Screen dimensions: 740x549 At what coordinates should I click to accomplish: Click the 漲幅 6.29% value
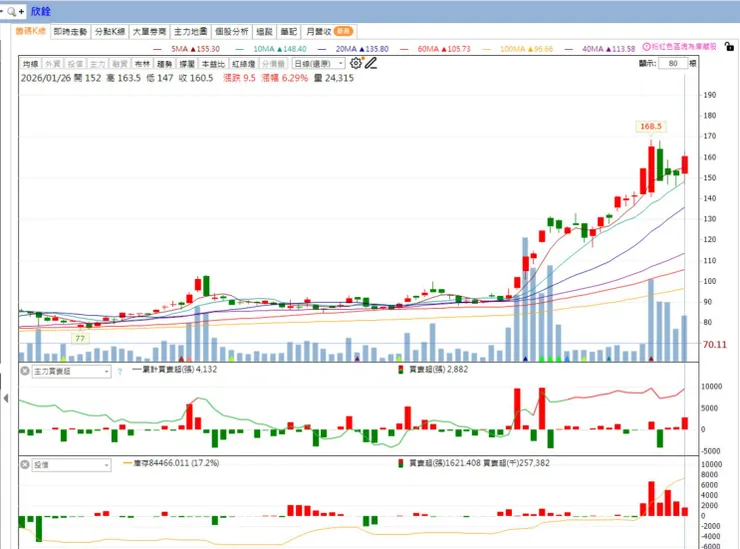(285, 78)
